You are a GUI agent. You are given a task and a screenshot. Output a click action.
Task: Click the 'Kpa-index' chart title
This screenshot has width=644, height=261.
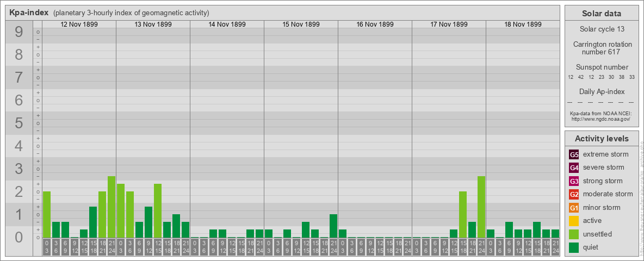(x=29, y=13)
